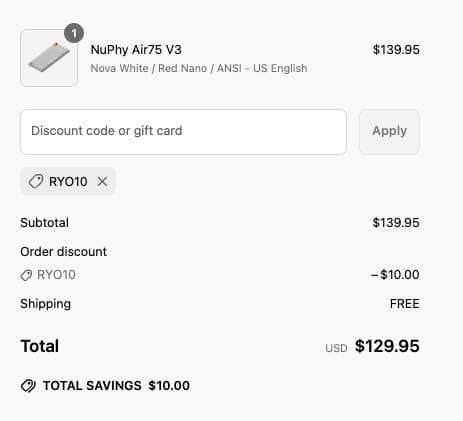Click the tag icon under Order discount

click(26, 275)
